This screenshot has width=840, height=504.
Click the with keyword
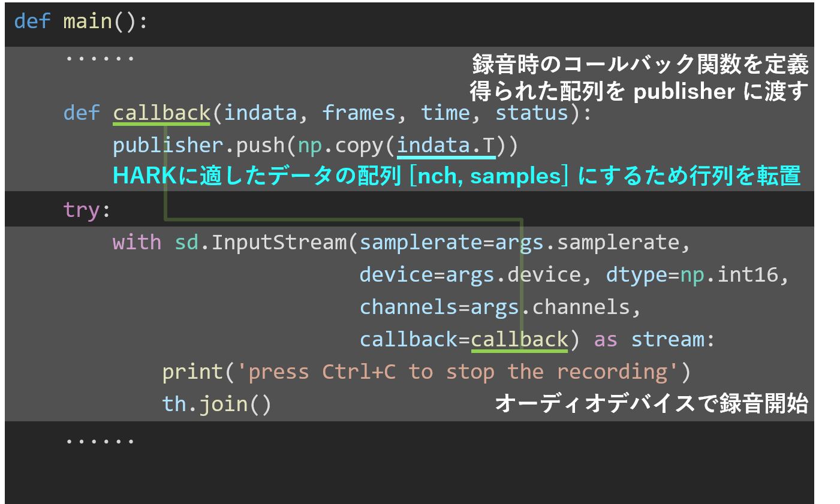point(137,242)
